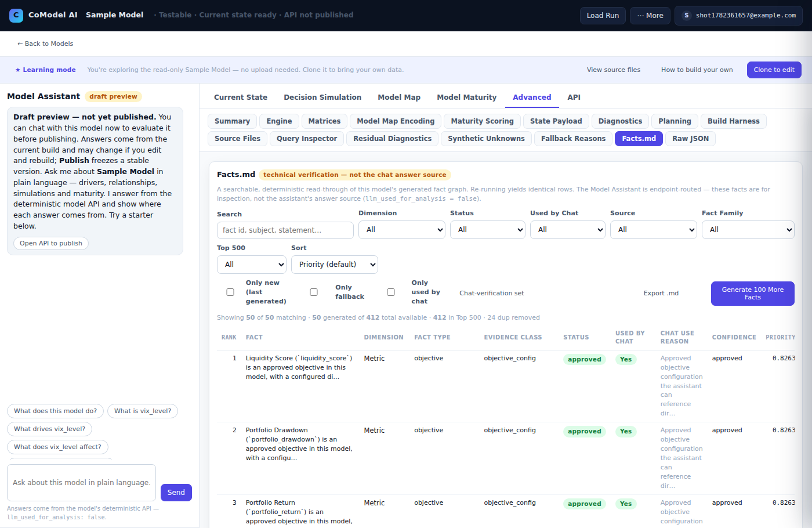Enable the Only fallback checkbox

(314, 292)
